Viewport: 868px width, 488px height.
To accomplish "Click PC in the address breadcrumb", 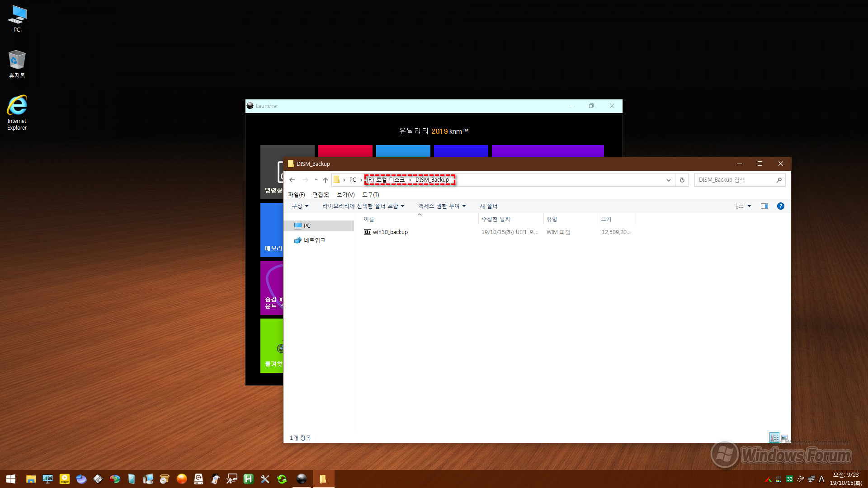I will 353,180.
